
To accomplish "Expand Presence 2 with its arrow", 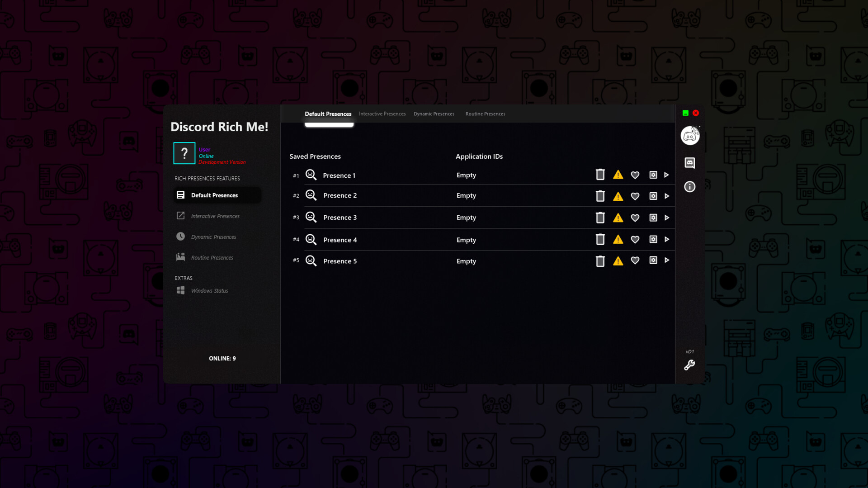I will coord(667,196).
